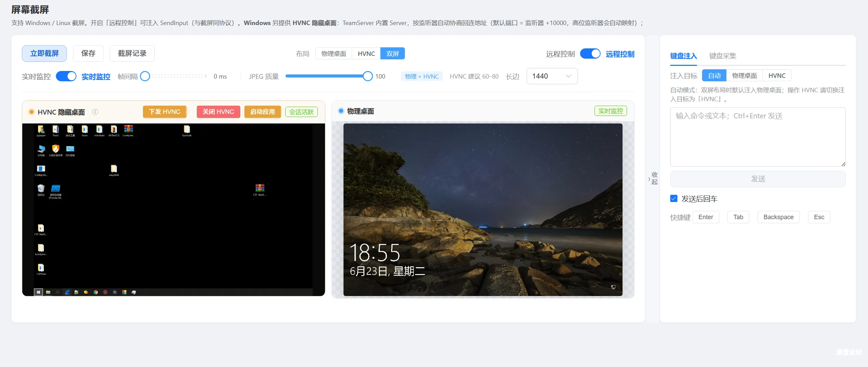Click the Windows Start button in HVNC taskbar
Viewport: 868px width, 367px height.
coord(38,292)
